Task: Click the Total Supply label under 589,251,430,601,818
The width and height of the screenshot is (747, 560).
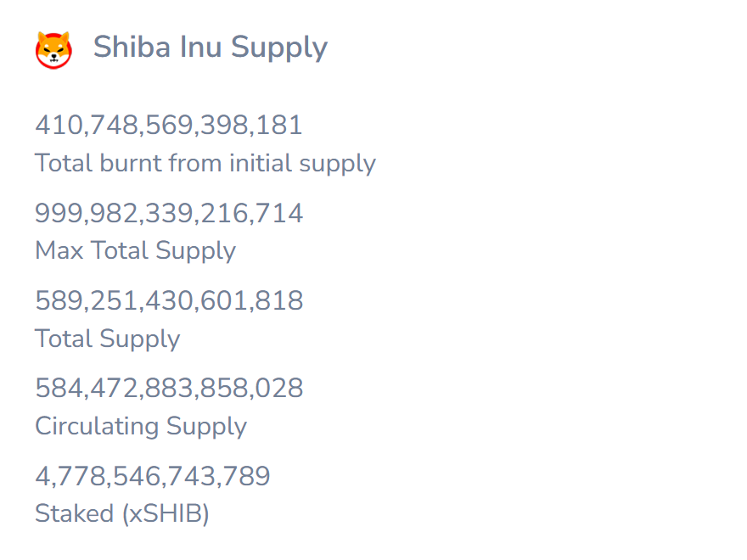Action: click(x=108, y=339)
